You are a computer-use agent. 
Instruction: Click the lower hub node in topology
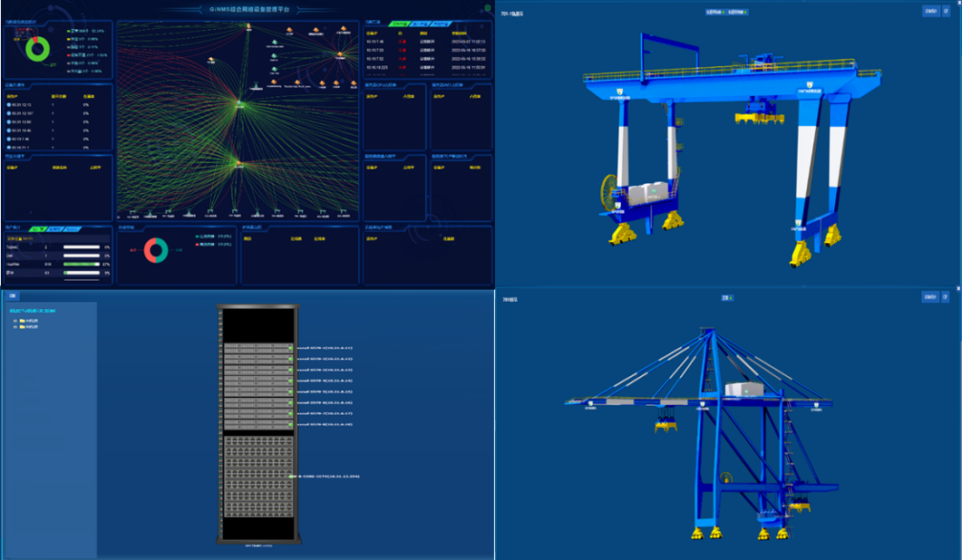coord(239,164)
